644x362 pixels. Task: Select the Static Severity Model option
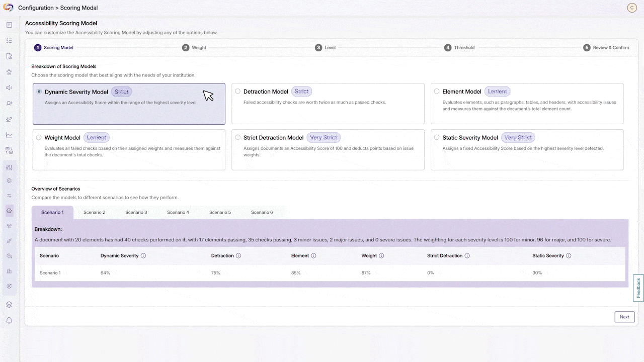tap(437, 137)
